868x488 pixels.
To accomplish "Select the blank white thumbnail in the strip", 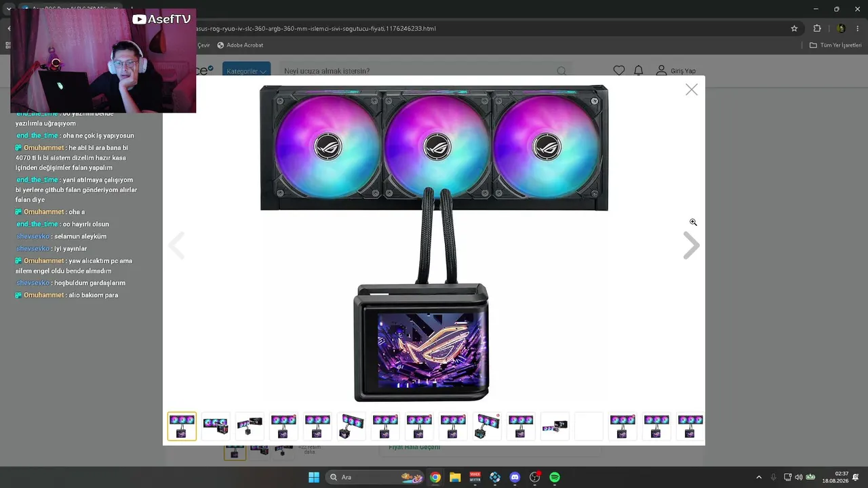I will tap(589, 426).
